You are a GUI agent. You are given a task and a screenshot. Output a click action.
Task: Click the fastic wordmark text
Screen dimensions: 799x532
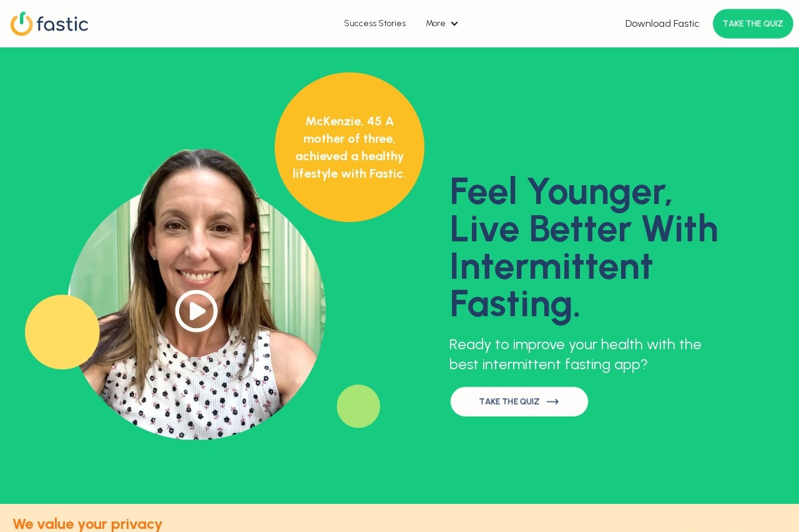click(x=62, y=24)
